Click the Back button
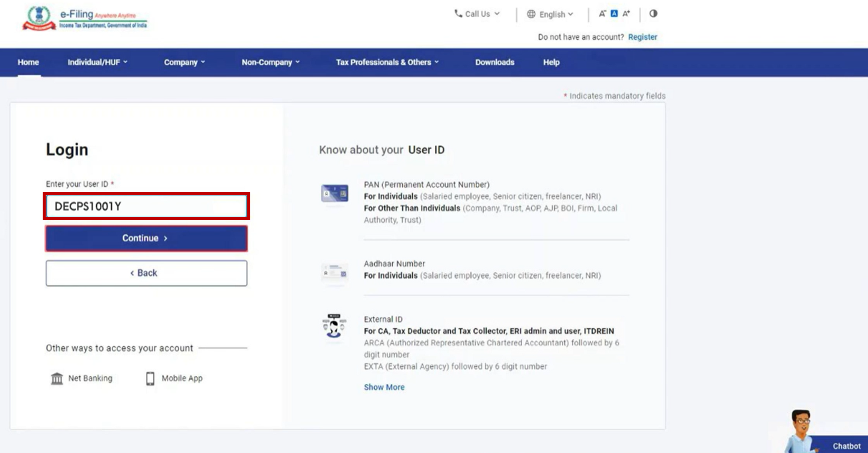This screenshot has width=868, height=453. [146, 273]
